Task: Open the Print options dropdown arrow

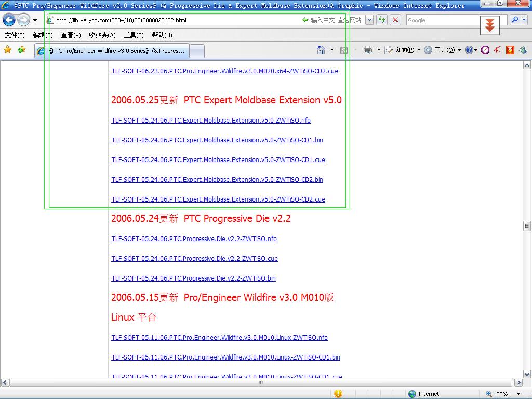Action: (379, 50)
